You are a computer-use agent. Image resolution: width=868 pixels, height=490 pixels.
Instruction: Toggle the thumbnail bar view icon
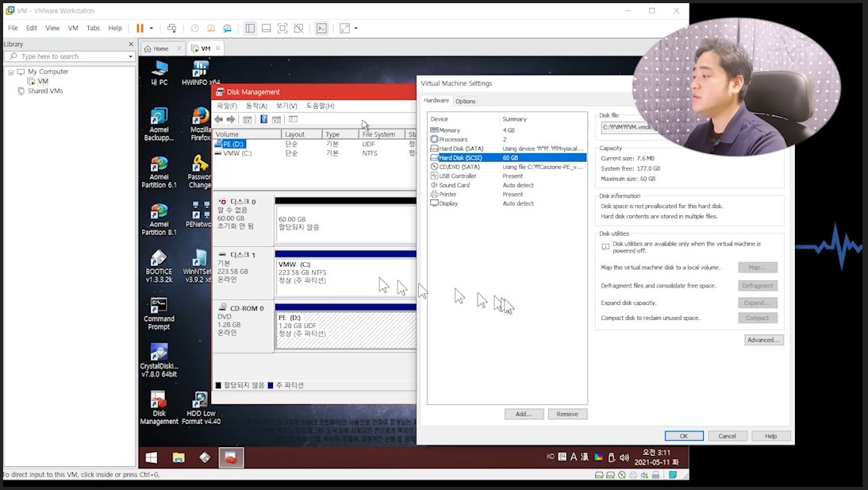[x=267, y=29]
